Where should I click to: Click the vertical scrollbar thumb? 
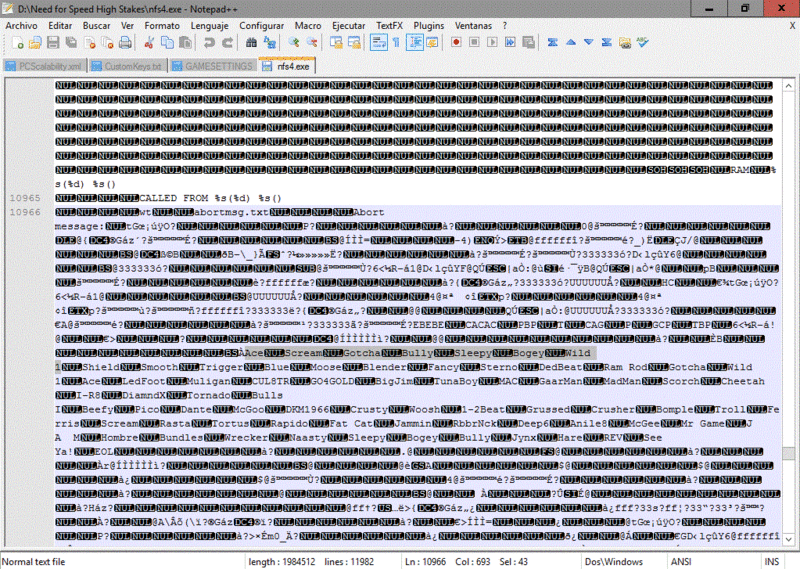pyautogui.click(x=789, y=453)
